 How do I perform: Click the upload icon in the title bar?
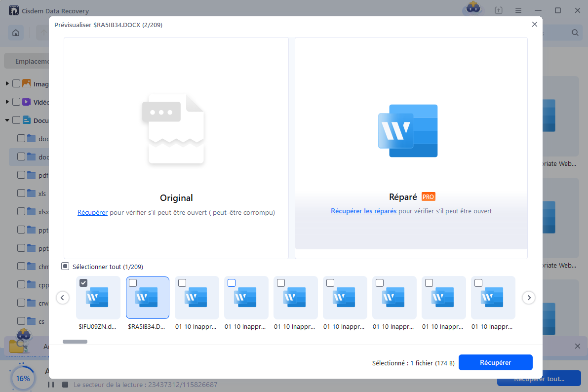point(499,10)
